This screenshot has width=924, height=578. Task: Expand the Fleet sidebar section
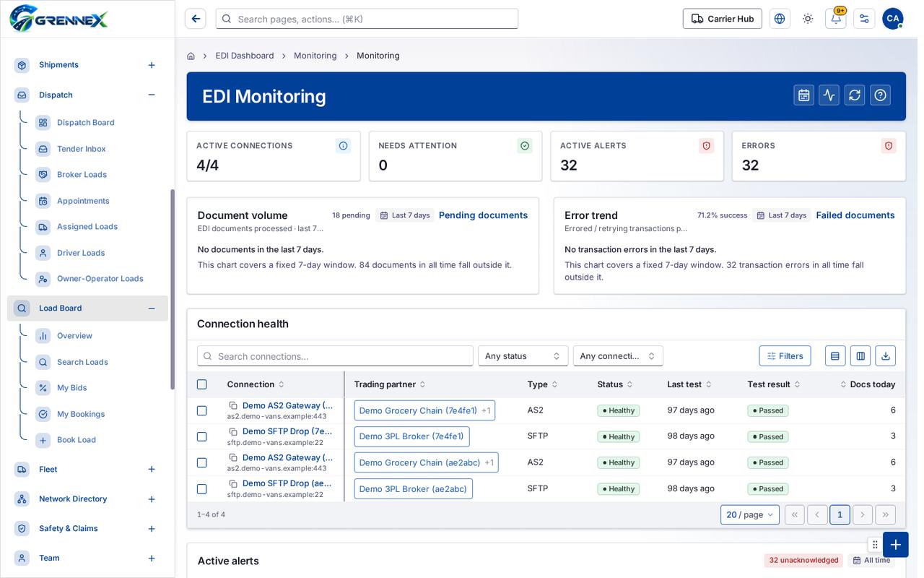point(152,470)
